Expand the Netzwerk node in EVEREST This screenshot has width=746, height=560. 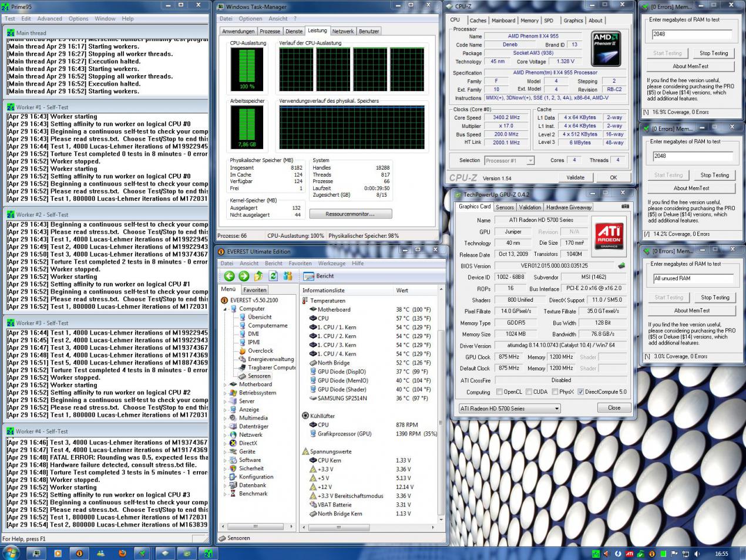click(225, 435)
